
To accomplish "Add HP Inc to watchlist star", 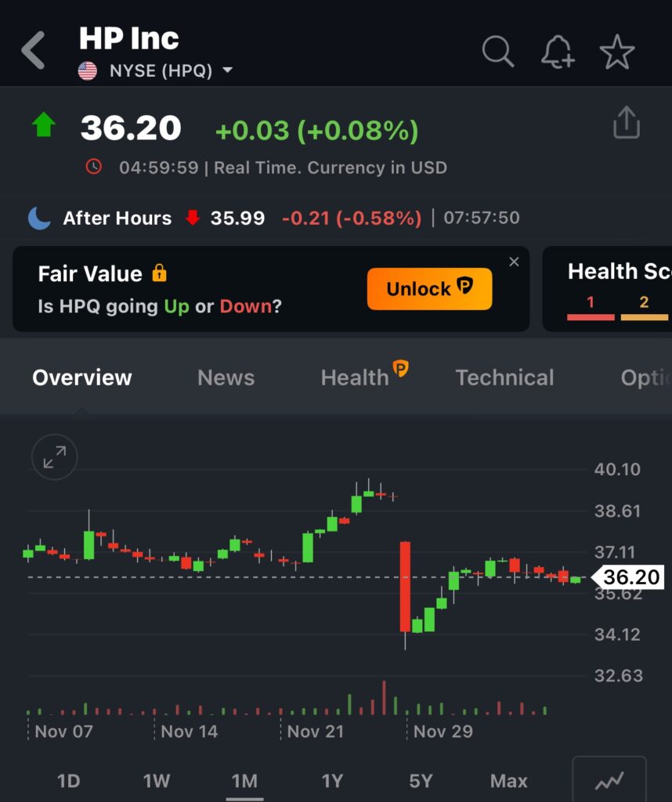I will point(617,52).
